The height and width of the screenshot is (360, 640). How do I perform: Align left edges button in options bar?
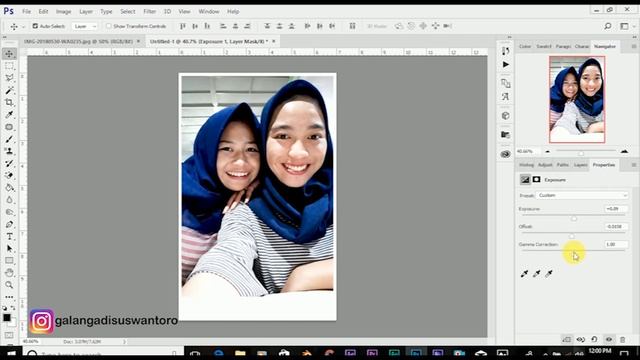223,26
